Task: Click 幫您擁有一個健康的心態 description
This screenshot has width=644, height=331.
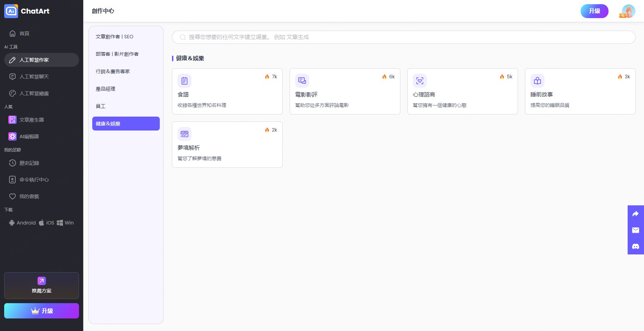Action: [x=440, y=105]
